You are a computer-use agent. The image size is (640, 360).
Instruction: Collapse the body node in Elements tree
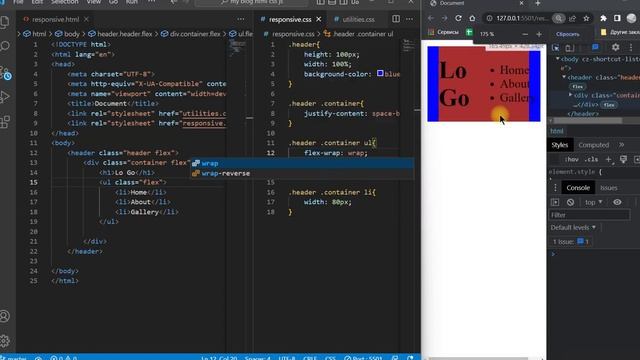[x=558, y=59]
